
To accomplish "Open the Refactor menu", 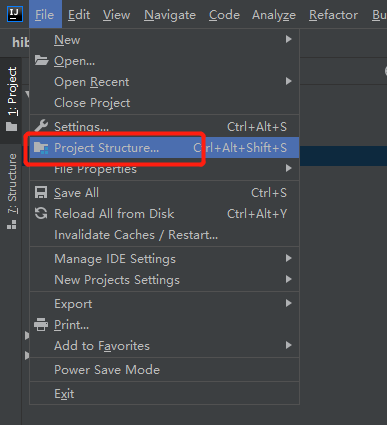I will point(333,15).
